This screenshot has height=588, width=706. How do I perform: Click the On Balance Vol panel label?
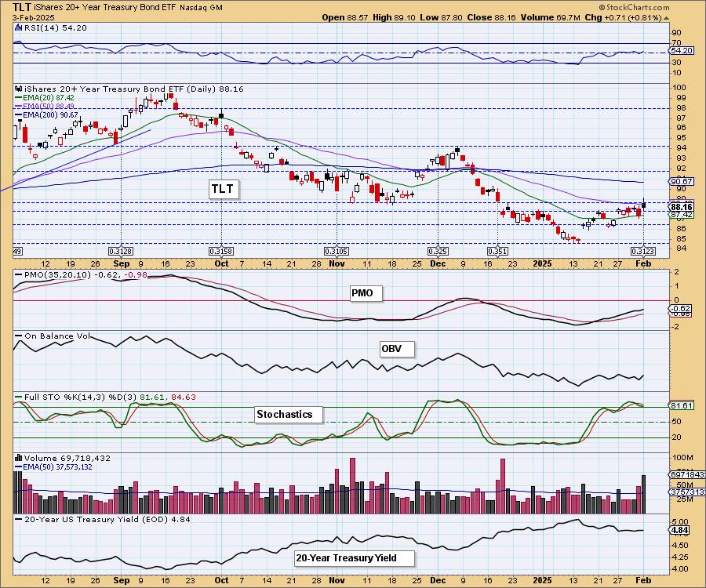(57, 336)
